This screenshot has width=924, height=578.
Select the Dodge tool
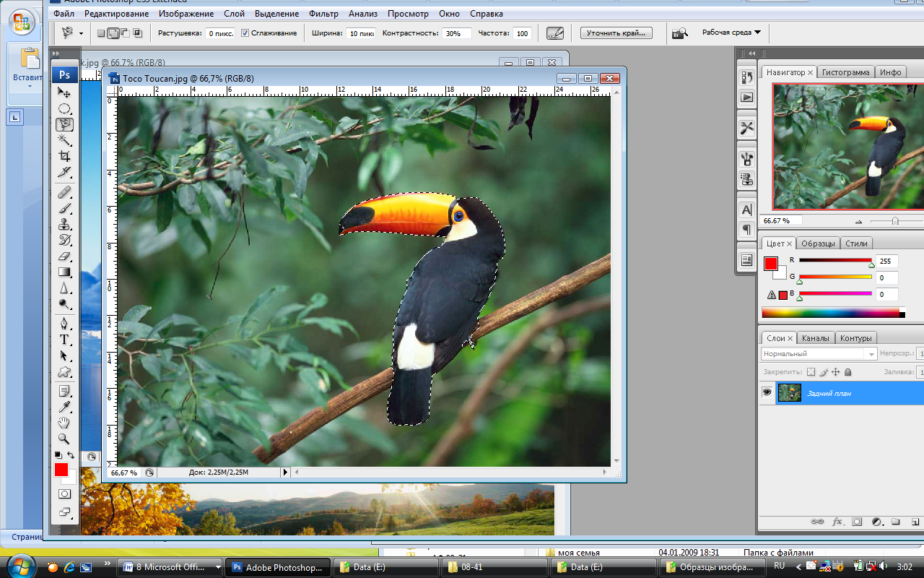(64, 304)
